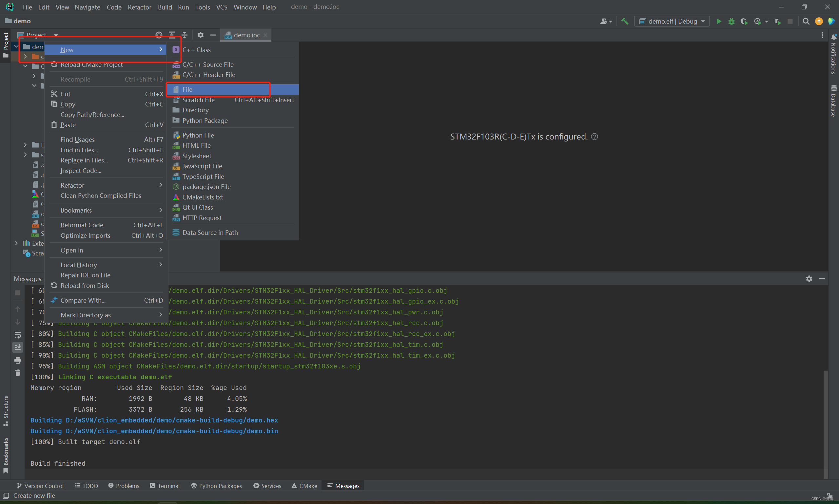Click the print icon in Messages panel
Viewport: 839px width, 504px height.
18,360
